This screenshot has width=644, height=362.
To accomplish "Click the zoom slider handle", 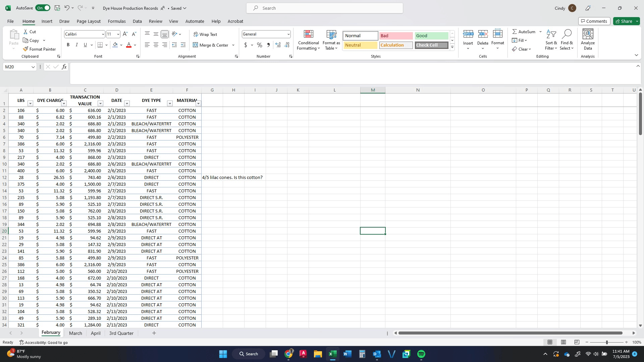I will click(x=606, y=342).
